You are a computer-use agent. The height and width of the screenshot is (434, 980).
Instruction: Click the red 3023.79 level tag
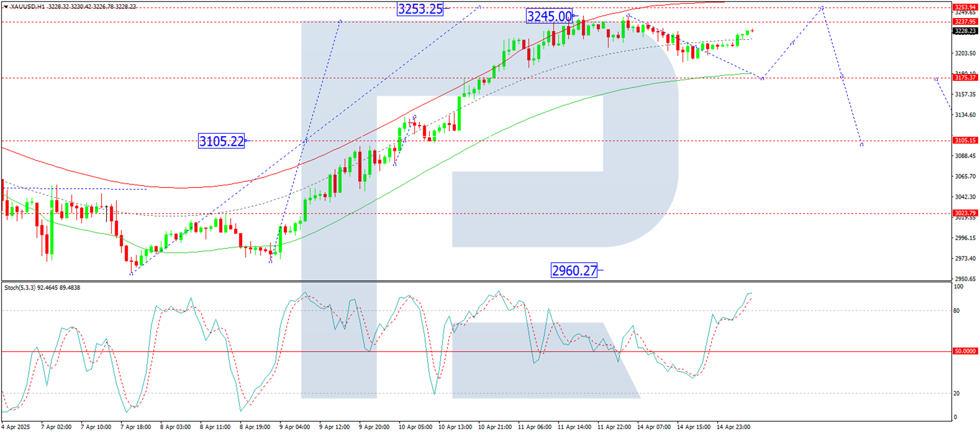[965, 213]
